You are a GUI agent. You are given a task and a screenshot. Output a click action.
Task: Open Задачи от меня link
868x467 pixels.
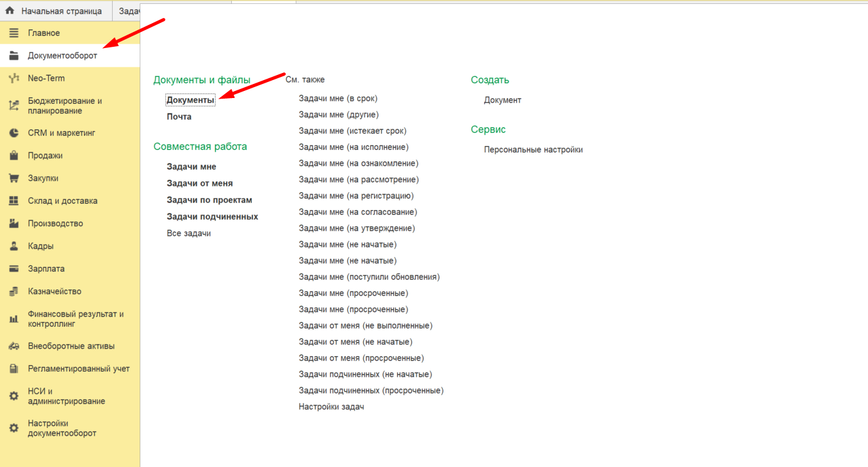(200, 183)
